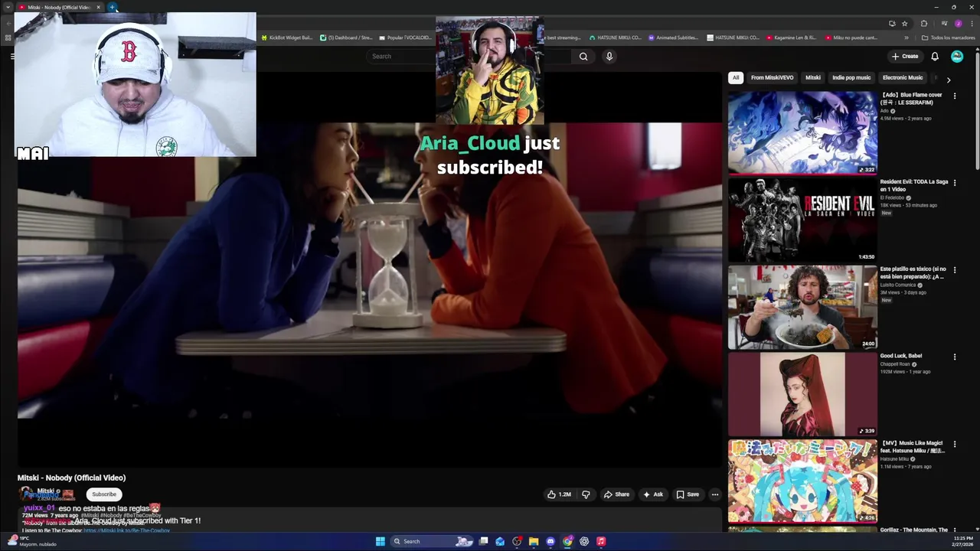The width and height of the screenshot is (980, 551).
Task: Open the ChatGPT app in taskbar
Action: [584, 541]
